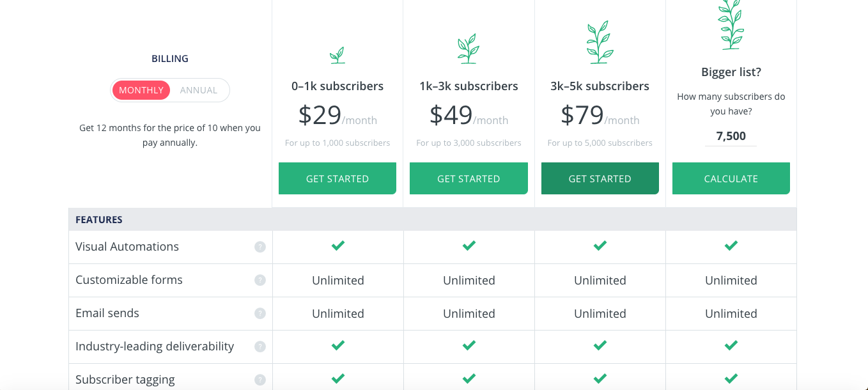Screen dimensions: 868x390
Task: Show the Subscriber tagging help icon info
Action: pos(260,380)
